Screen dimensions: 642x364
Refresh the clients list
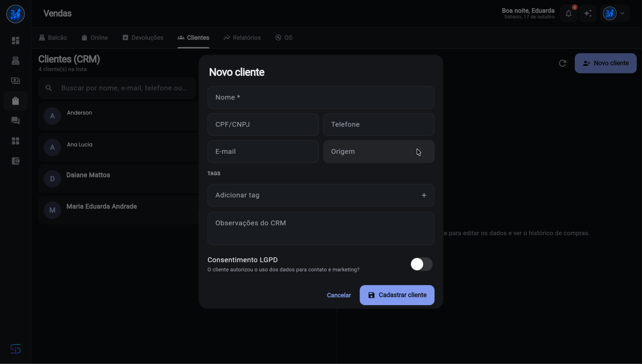[563, 63]
